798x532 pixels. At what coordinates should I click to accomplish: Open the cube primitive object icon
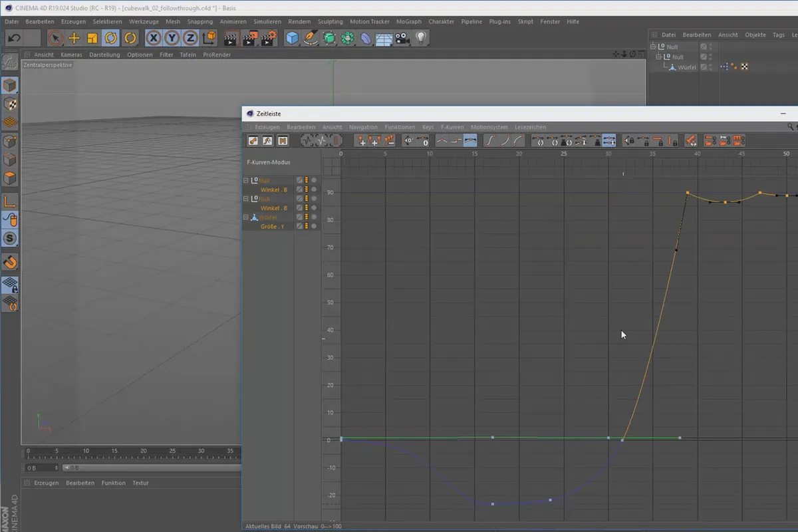coord(292,38)
